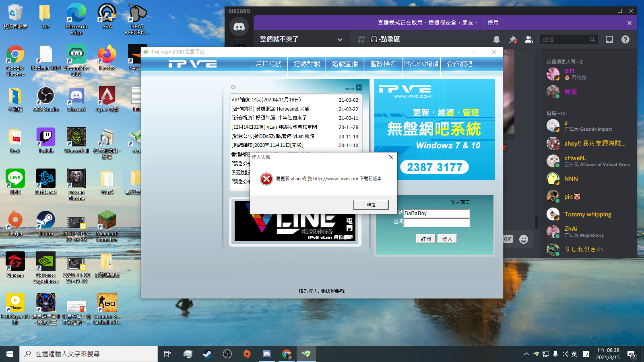Open the Discord inbox icon
644x362 pixels.
click(x=609, y=39)
